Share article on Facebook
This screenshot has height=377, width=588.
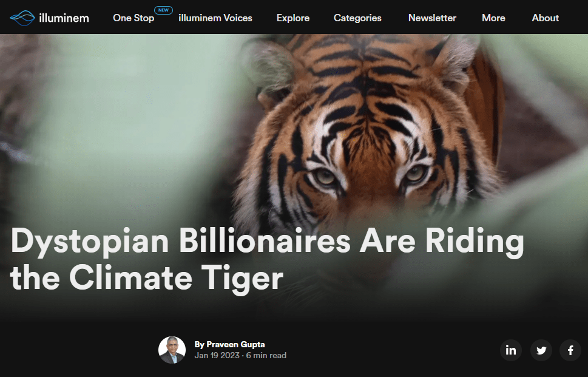pyautogui.click(x=570, y=350)
